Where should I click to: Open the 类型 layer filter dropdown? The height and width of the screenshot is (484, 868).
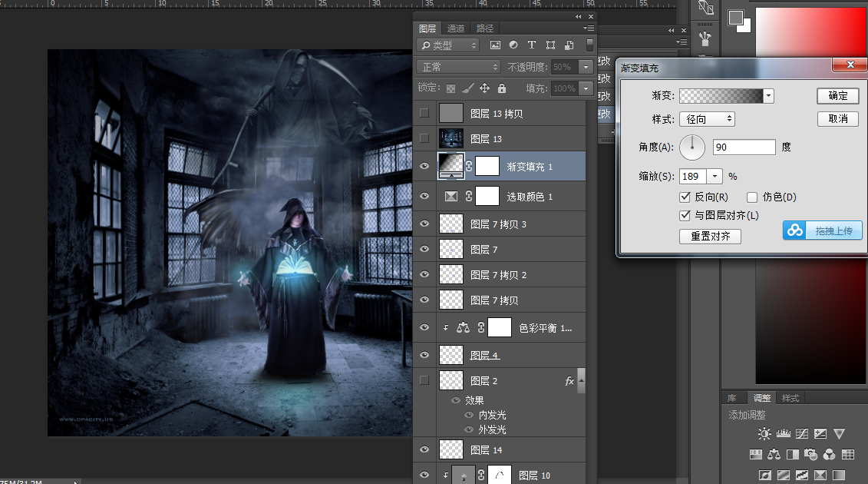[448, 45]
